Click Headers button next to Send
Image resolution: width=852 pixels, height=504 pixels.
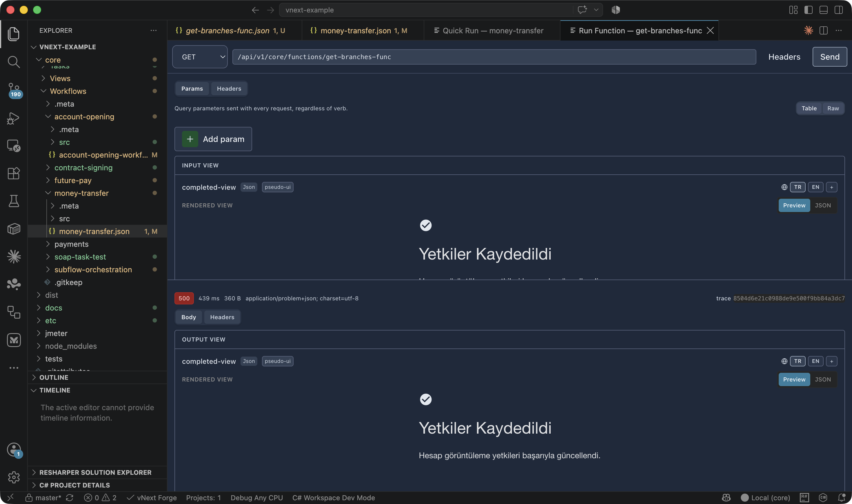pyautogui.click(x=784, y=57)
